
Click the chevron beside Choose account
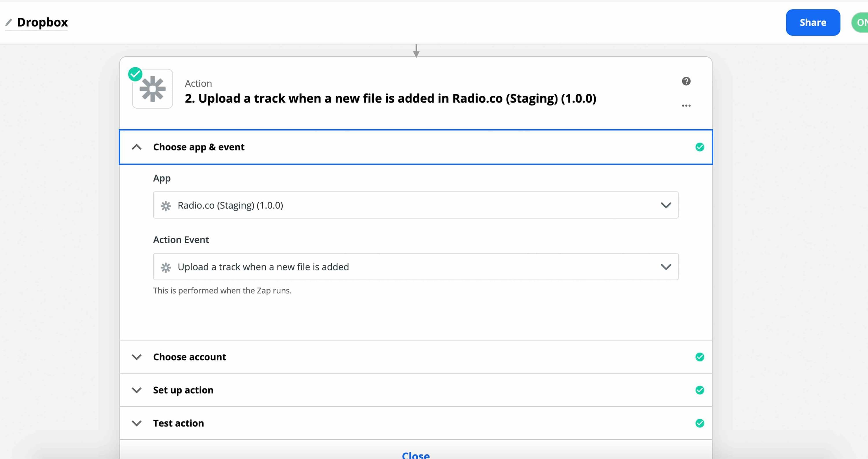coord(137,357)
